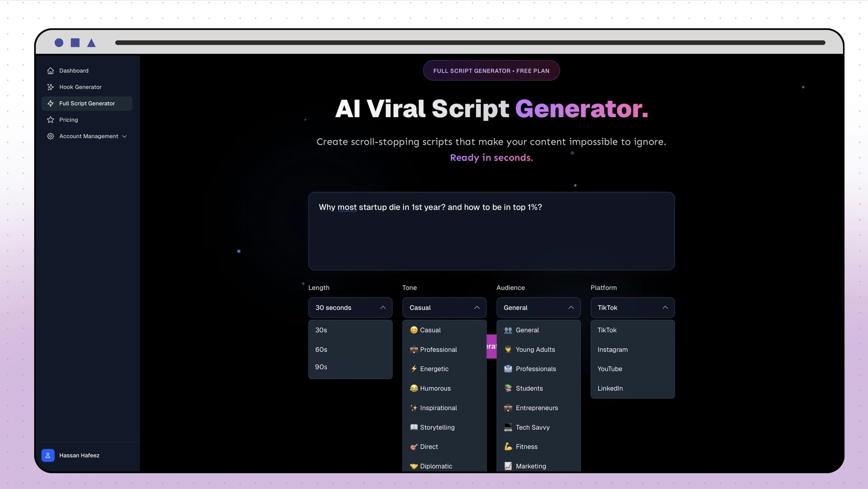Collapse the Length 30 seconds dropdown
This screenshot has height=489, width=868.
[350, 308]
